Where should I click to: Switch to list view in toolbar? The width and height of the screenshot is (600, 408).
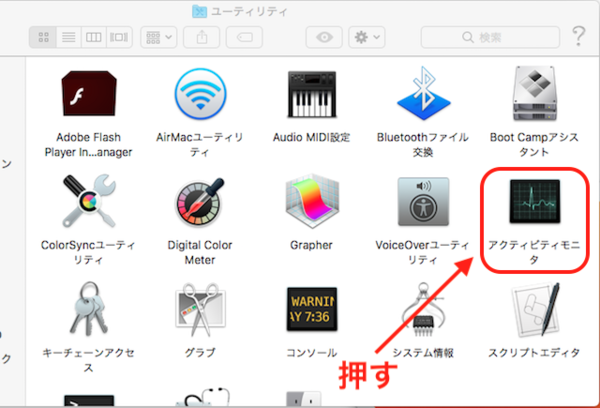tap(68, 37)
